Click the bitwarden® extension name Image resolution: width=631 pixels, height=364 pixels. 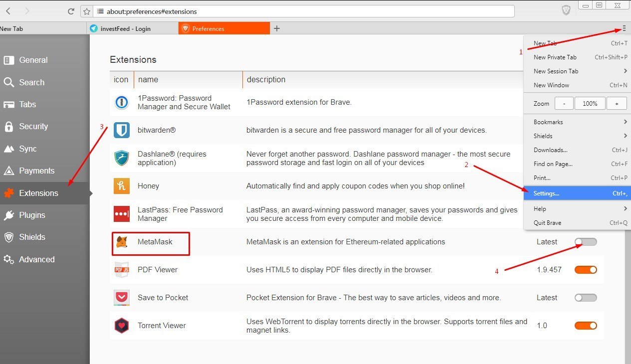157,130
